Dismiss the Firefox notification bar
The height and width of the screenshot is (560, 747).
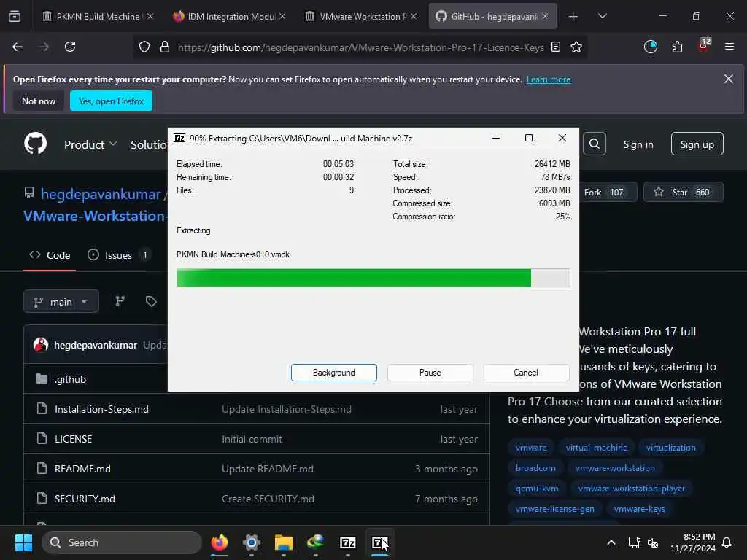point(729,79)
